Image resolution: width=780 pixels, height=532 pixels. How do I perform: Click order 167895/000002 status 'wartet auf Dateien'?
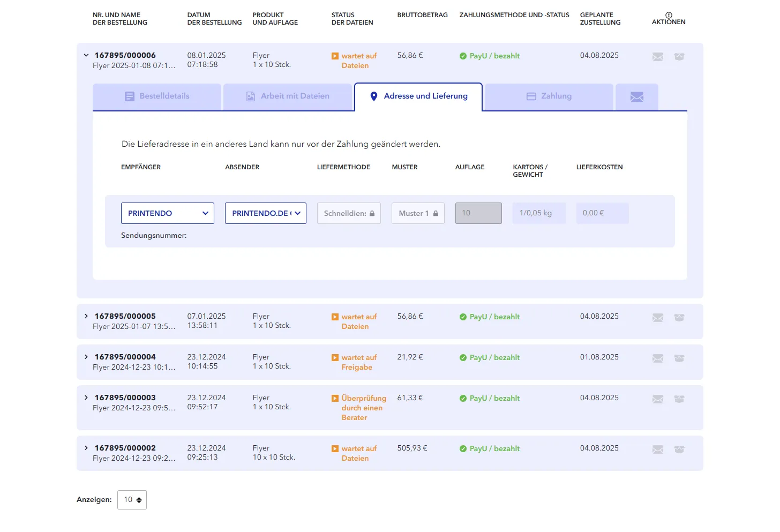[359, 453]
